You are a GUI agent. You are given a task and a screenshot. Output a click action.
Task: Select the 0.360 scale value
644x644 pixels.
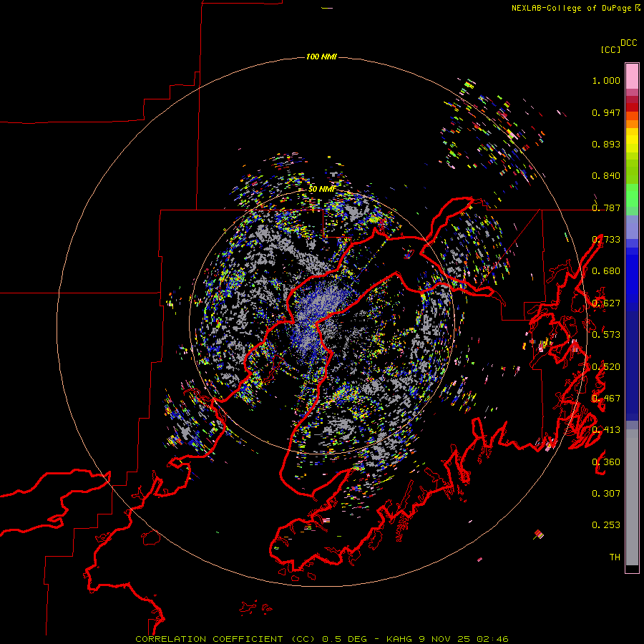coord(606,462)
